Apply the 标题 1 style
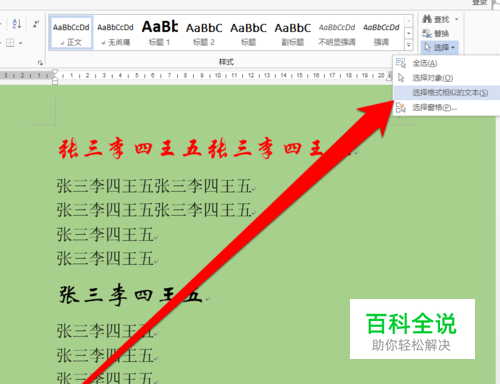 point(159,34)
